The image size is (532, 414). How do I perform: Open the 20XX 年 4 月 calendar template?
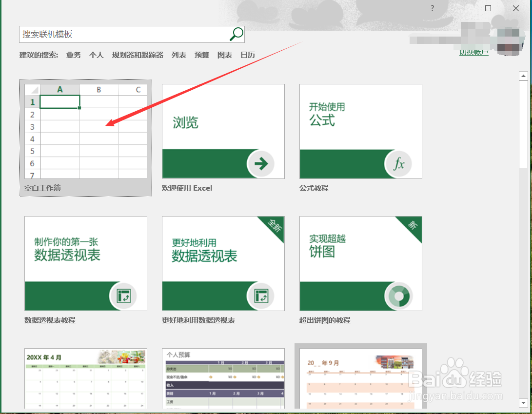click(x=86, y=378)
